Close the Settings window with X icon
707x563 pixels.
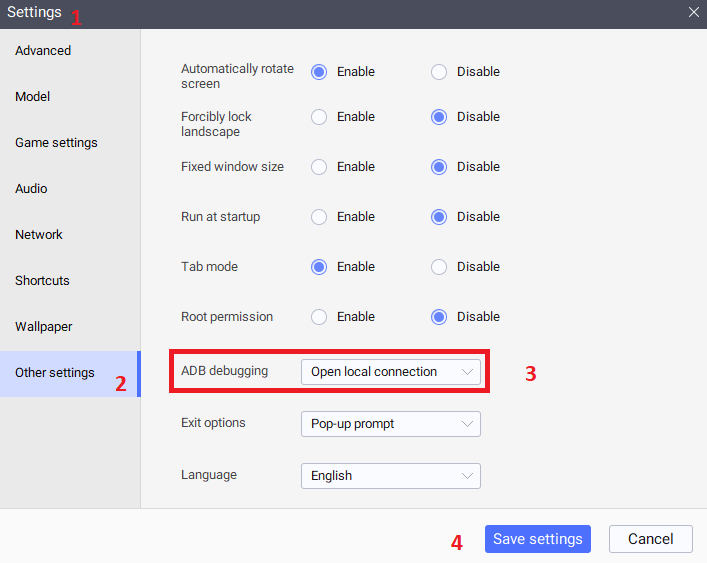(693, 13)
